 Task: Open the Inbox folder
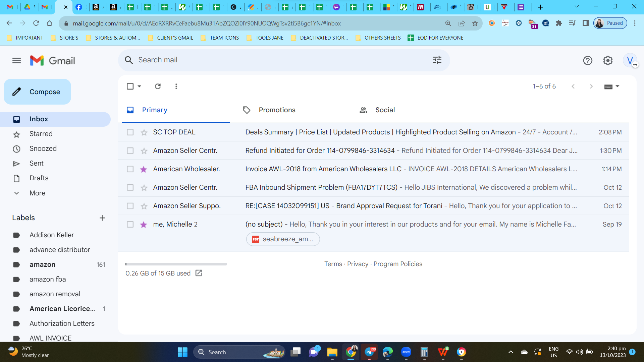coord(55,119)
